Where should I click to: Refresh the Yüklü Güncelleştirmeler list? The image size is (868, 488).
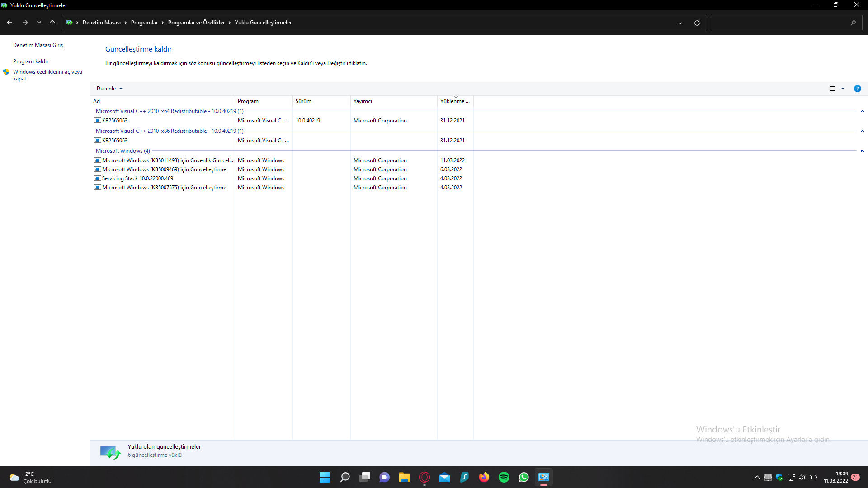click(x=697, y=23)
